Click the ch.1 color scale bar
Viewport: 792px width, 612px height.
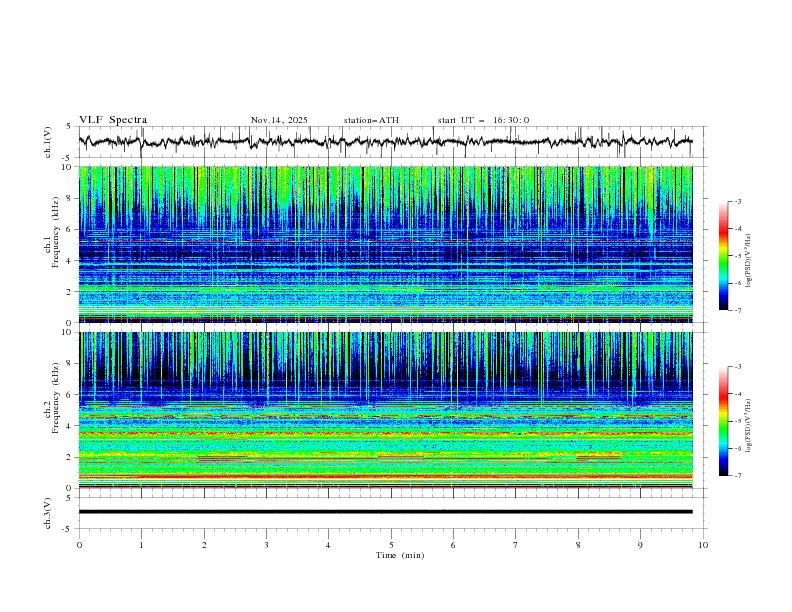click(x=723, y=255)
